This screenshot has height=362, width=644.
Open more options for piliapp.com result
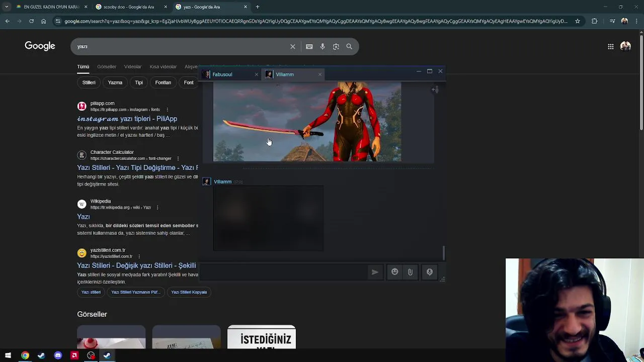[167, 110]
